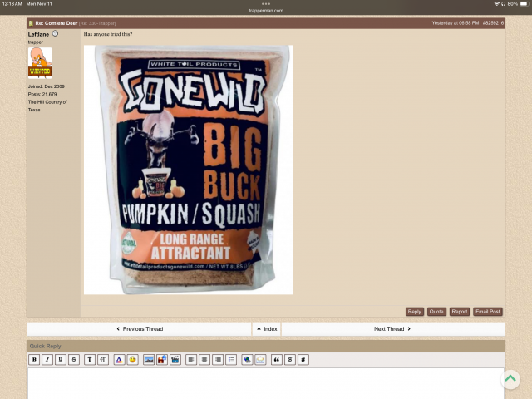Click the underline formatting button
532x399 pixels.
(x=61, y=359)
